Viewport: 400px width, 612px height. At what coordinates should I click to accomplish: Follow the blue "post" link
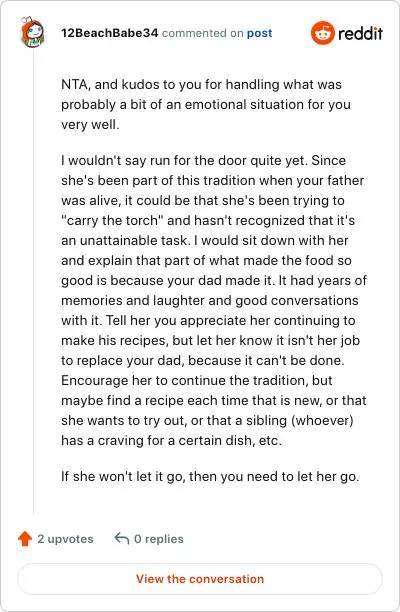260,34
